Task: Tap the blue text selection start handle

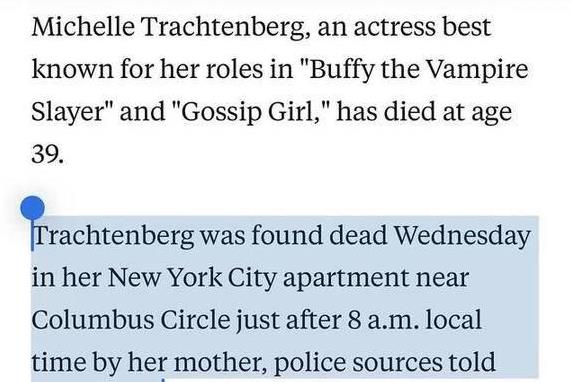Action: pyautogui.click(x=32, y=208)
